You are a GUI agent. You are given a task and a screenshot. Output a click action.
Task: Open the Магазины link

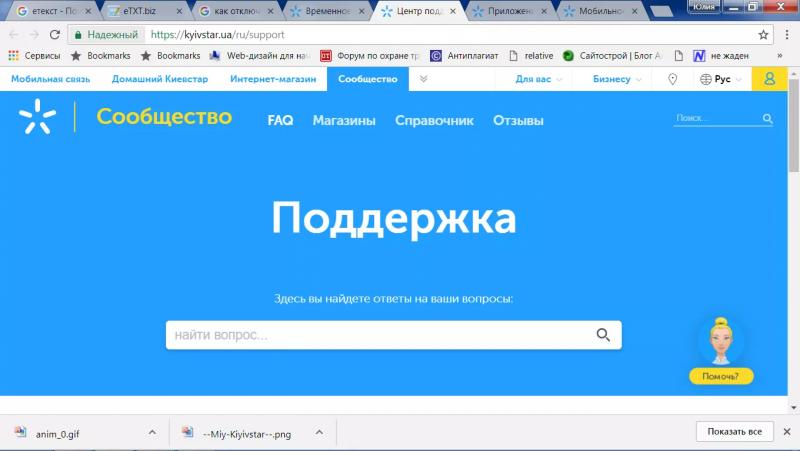pos(344,120)
